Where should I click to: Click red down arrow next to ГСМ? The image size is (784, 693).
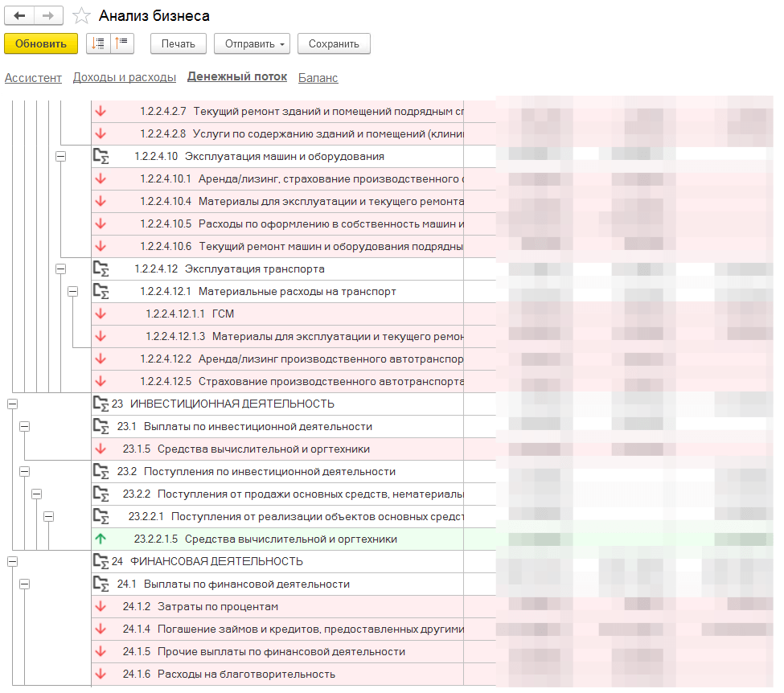click(x=101, y=314)
